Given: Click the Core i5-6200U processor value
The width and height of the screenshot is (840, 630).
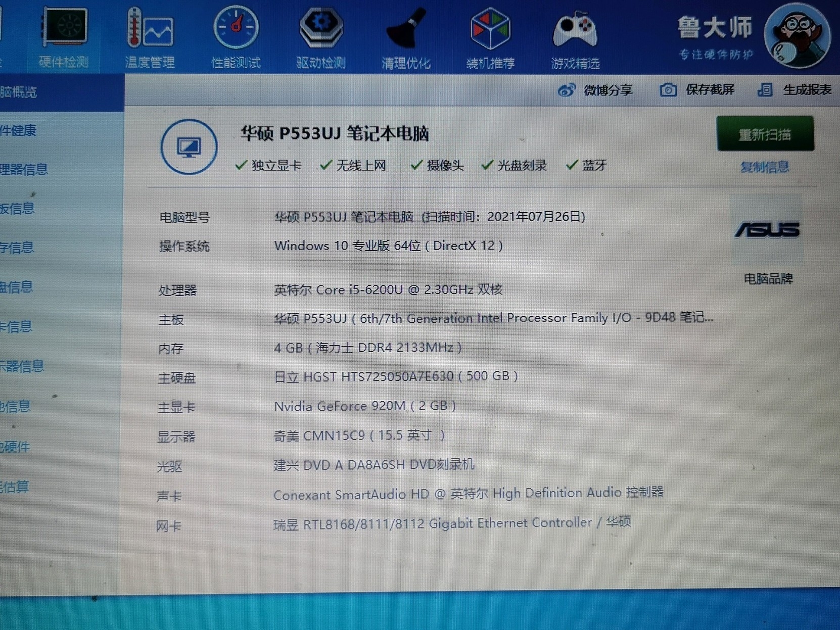Looking at the screenshot, I should (x=388, y=290).
